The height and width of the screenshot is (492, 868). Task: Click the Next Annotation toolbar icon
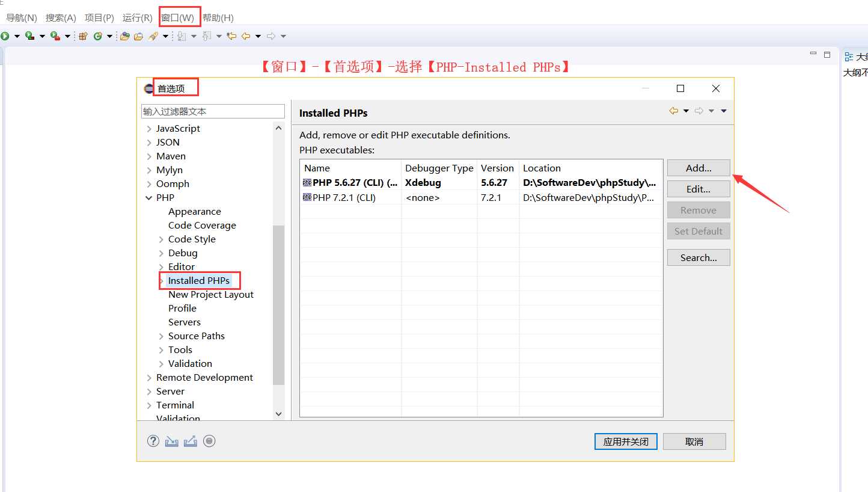[182, 36]
